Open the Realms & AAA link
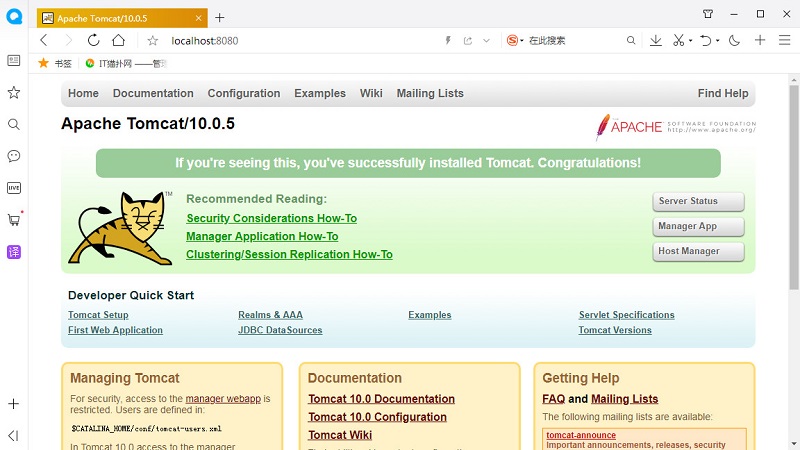This screenshot has height=450, width=800. [270, 315]
